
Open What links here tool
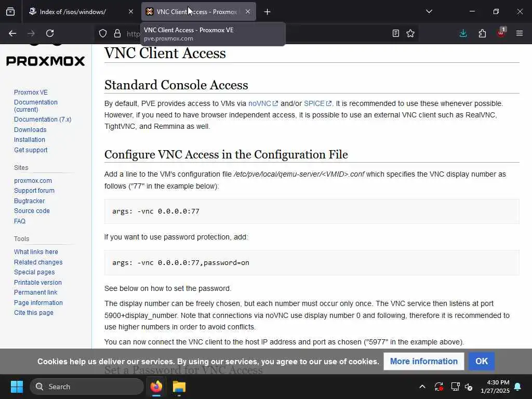point(36,252)
